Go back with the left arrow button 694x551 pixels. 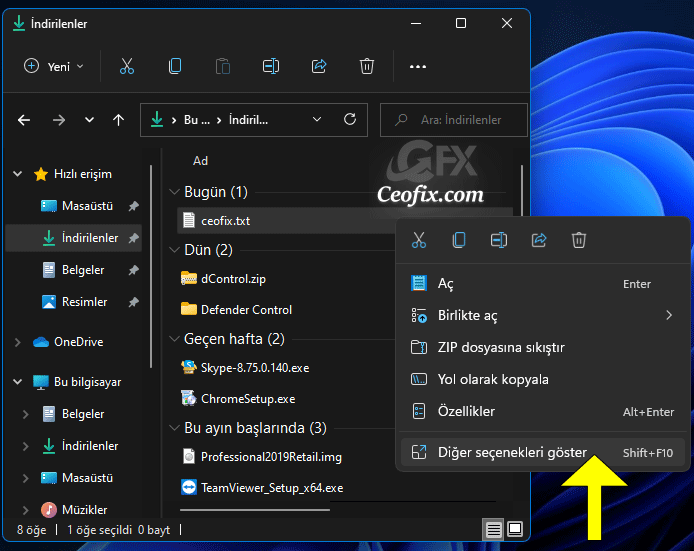coord(24,120)
